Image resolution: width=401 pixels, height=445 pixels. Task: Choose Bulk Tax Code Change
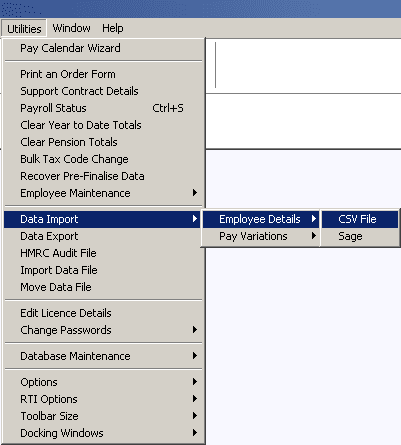pyautogui.click(x=103, y=159)
